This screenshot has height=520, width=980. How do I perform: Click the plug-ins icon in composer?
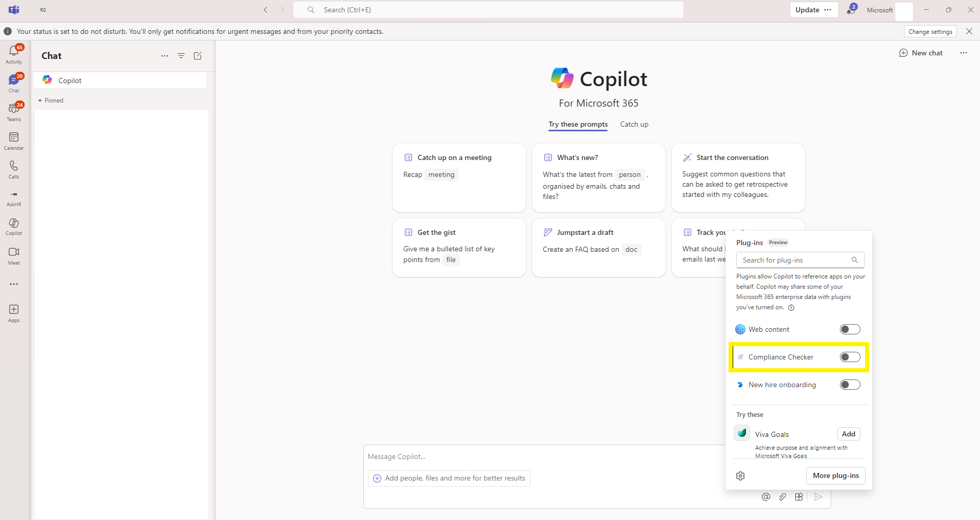799,496
